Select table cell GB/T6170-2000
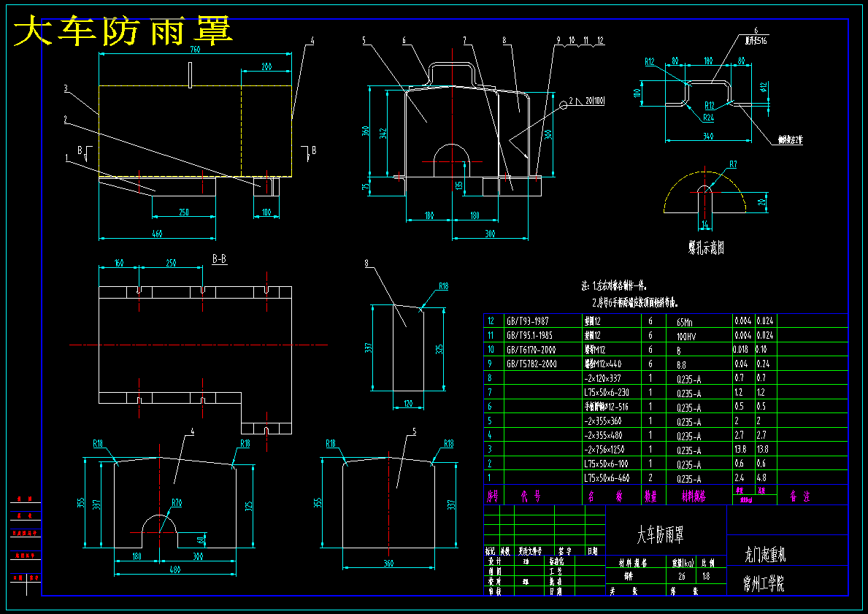 point(531,350)
